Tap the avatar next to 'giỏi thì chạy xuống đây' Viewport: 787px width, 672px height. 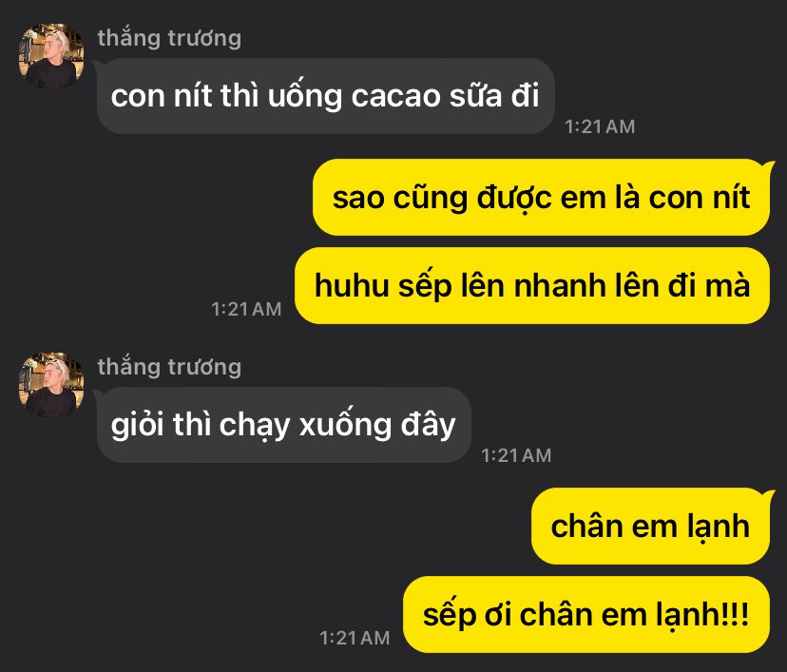pyautogui.click(x=50, y=385)
